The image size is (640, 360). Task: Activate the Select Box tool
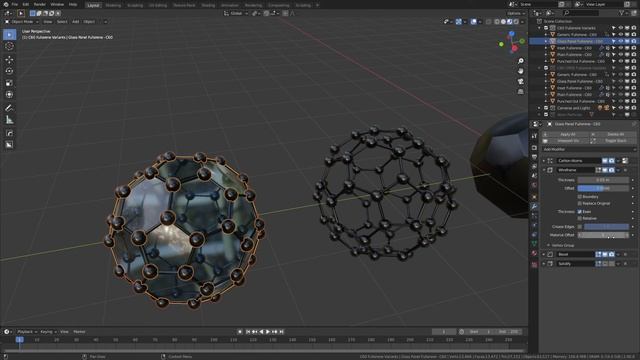[9, 35]
